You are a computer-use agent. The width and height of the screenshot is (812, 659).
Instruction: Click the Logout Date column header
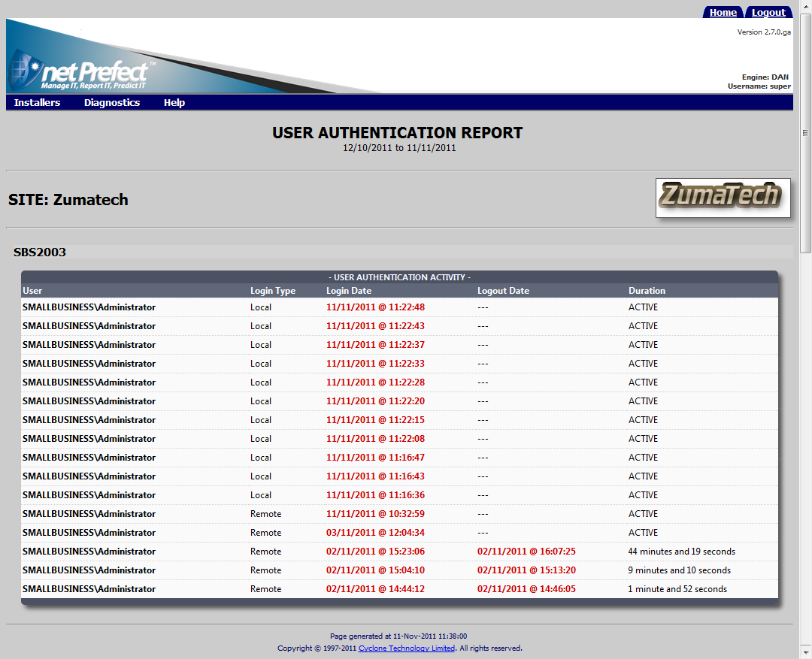point(503,291)
